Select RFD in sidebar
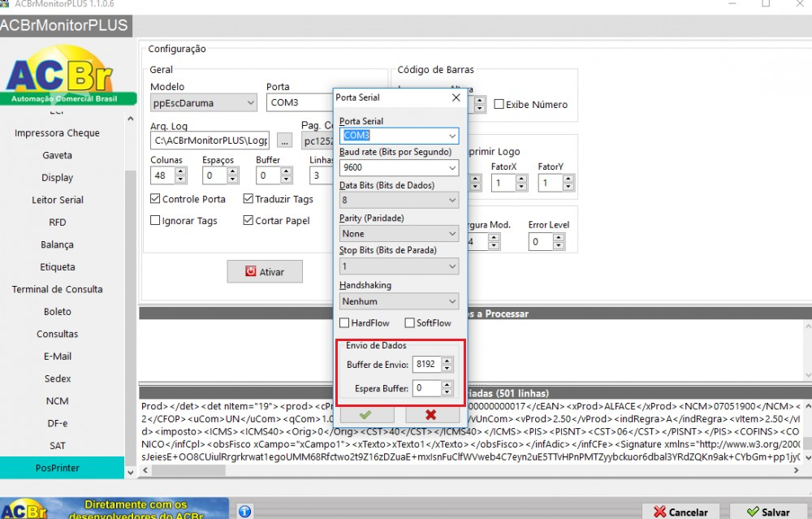This screenshot has height=519, width=812. coord(57,223)
